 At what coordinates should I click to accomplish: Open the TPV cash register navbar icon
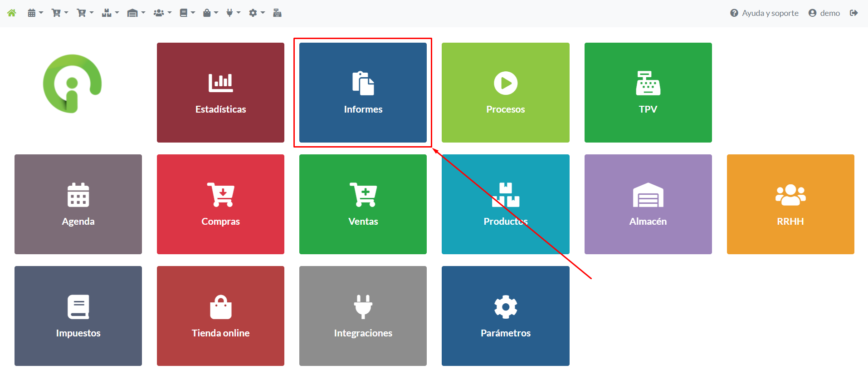click(x=277, y=13)
